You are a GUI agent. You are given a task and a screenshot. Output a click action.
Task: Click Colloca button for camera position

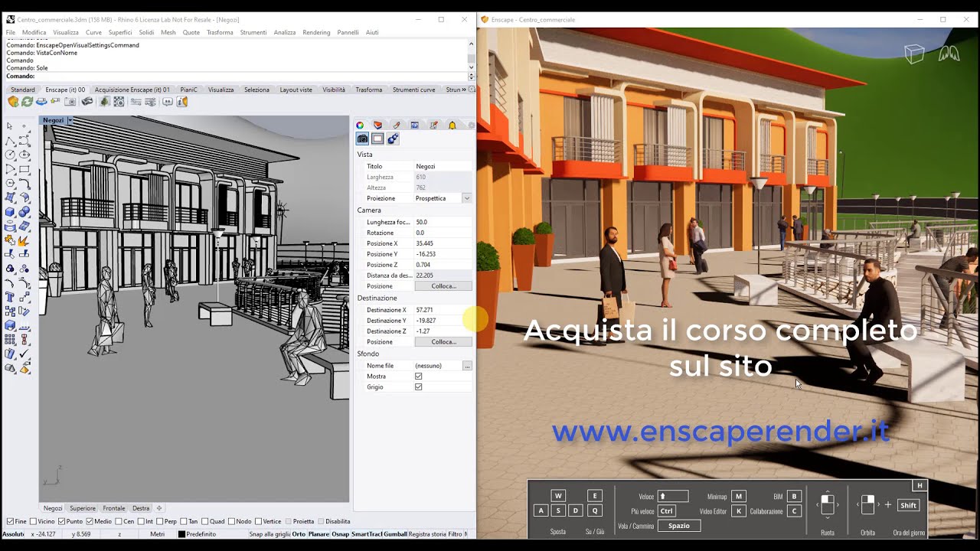click(x=443, y=286)
